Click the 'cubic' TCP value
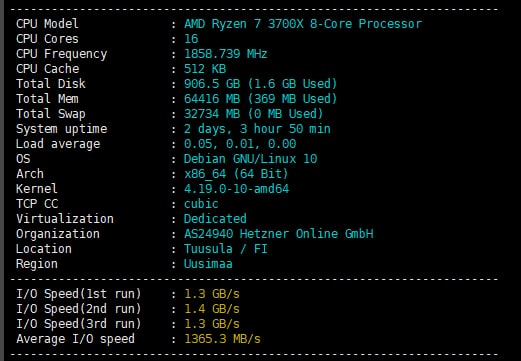This screenshot has width=521, height=361. point(201,204)
